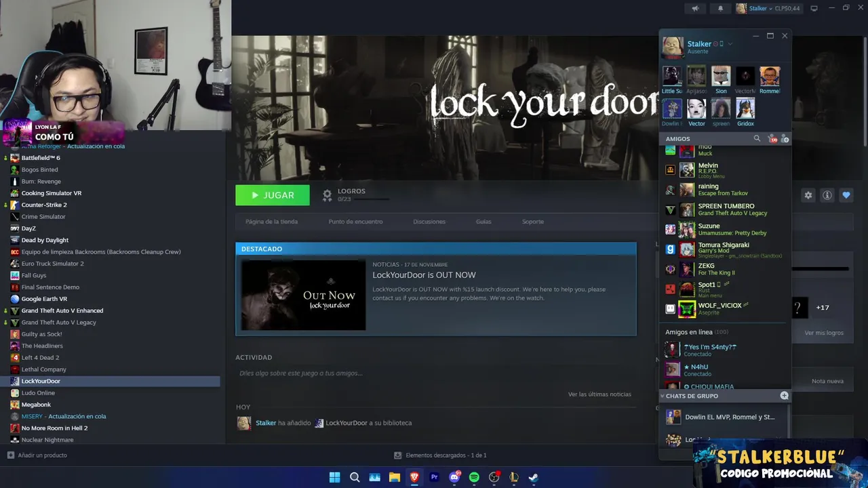This screenshot has width=868, height=488.
Task: Open pending friend invites icon
Action: tap(772, 138)
